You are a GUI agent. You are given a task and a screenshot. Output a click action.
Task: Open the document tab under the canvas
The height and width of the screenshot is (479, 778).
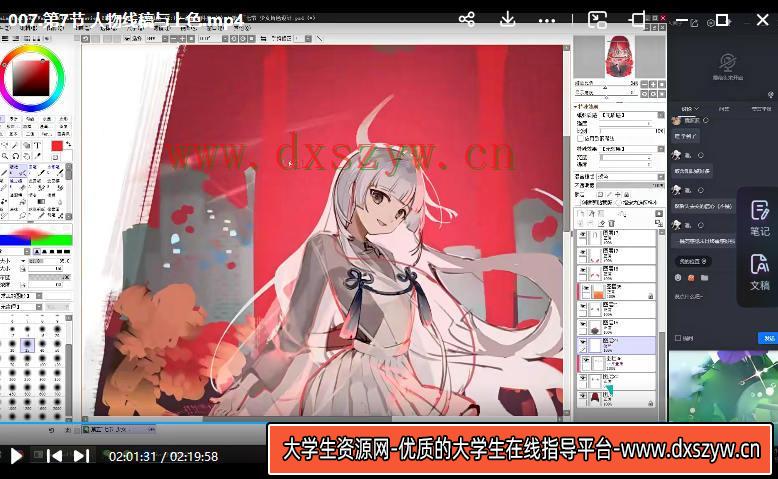118,429
